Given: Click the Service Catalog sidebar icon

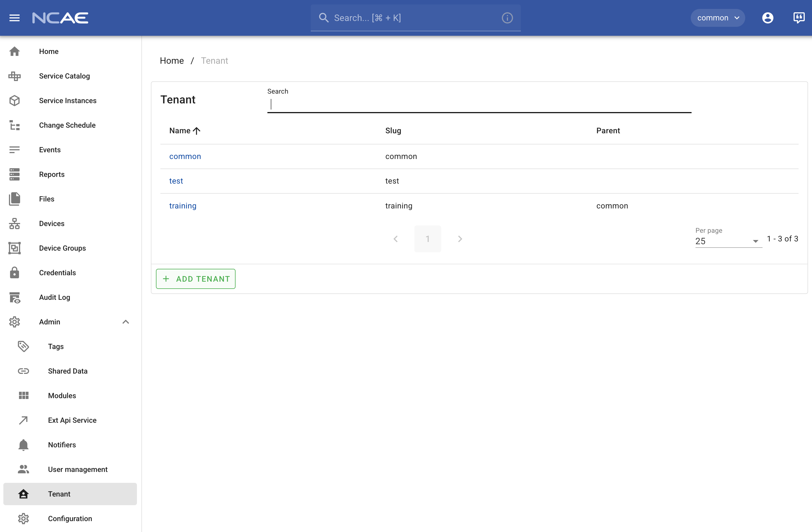Looking at the screenshot, I should point(14,76).
